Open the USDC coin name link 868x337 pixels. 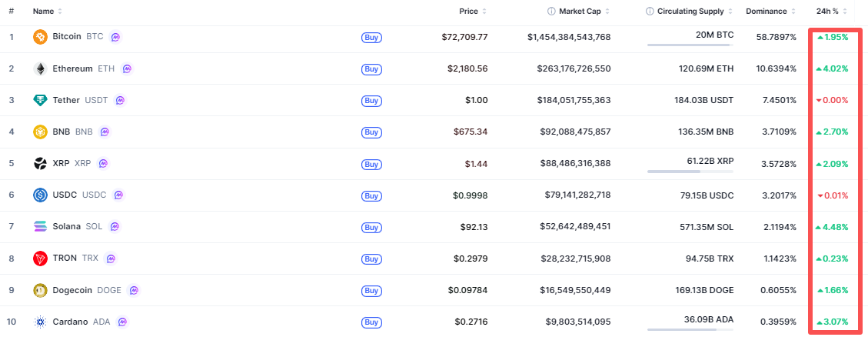(x=65, y=195)
